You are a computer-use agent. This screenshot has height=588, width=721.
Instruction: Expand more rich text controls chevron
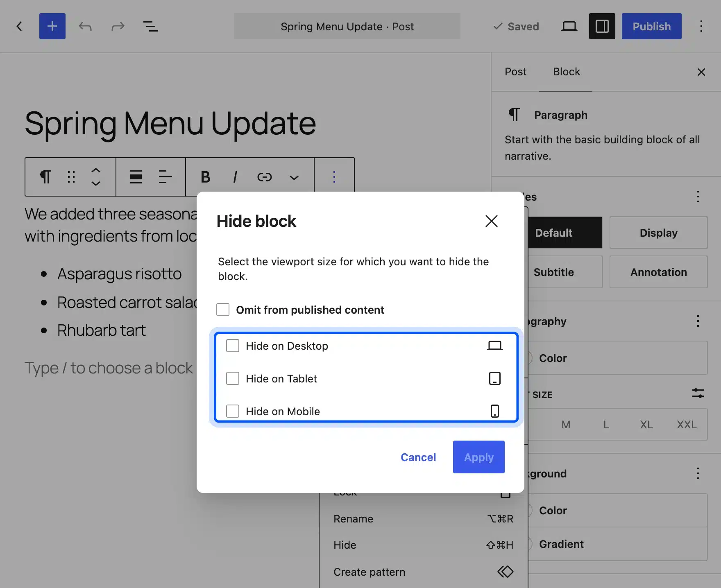pos(294,177)
